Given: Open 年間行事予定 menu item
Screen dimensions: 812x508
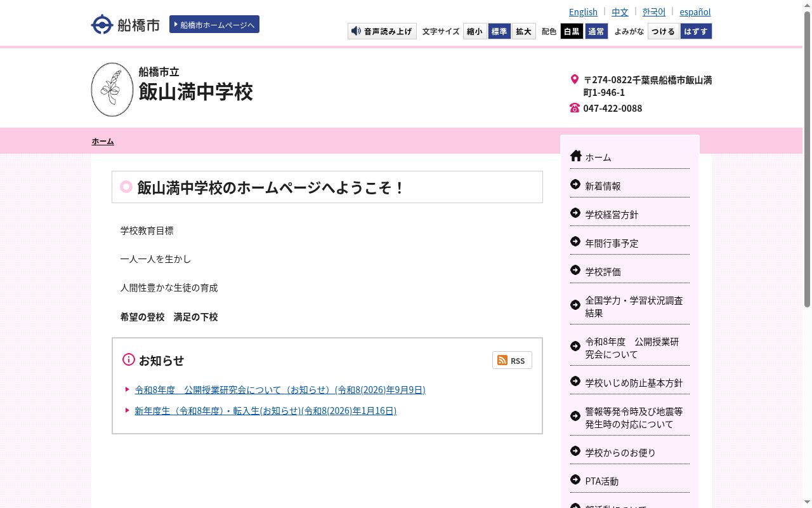Looking at the screenshot, I should click(x=612, y=243).
